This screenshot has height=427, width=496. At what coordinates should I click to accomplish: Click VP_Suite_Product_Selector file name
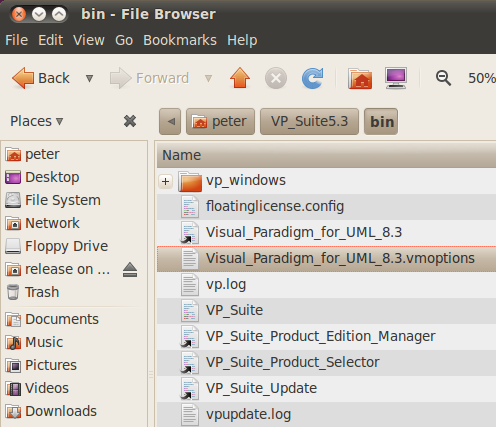click(x=292, y=363)
